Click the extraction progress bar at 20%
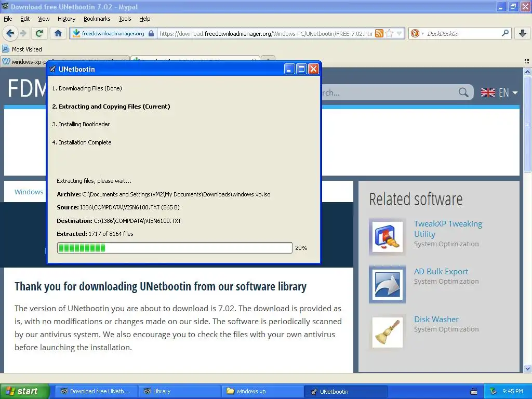The image size is (532, 399). pos(175,248)
